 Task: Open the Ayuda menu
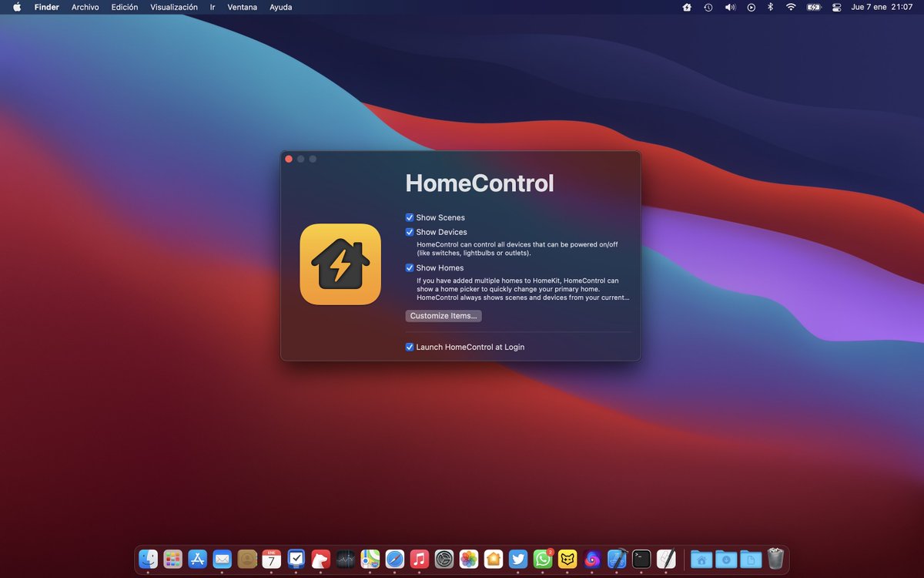tap(280, 7)
